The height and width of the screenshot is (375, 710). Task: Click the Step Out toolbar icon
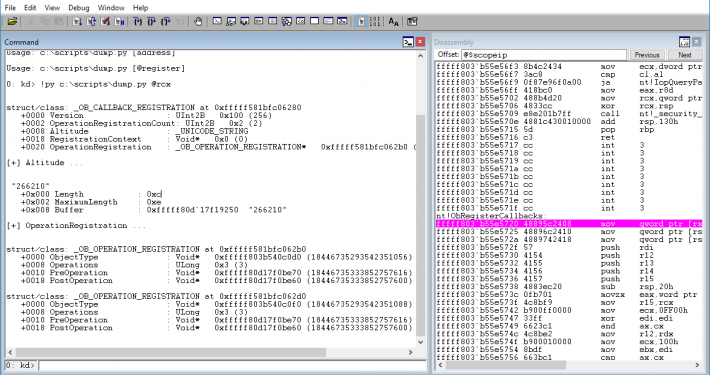166,21
